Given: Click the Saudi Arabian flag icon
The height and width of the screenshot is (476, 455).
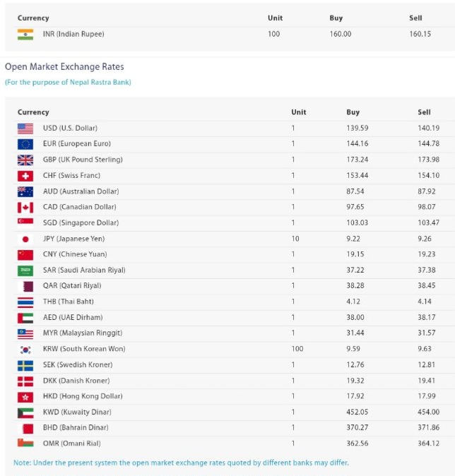Looking at the screenshot, I should point(25,270).
